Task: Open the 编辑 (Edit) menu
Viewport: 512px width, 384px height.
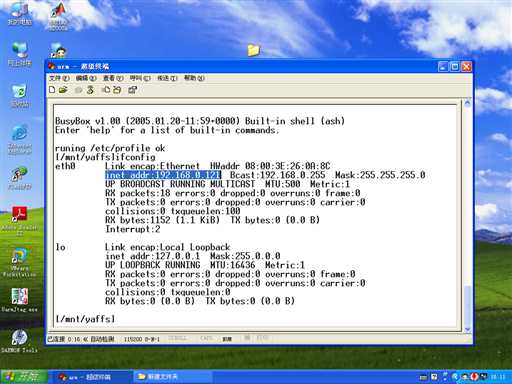Action: click(x=86, y=78)
